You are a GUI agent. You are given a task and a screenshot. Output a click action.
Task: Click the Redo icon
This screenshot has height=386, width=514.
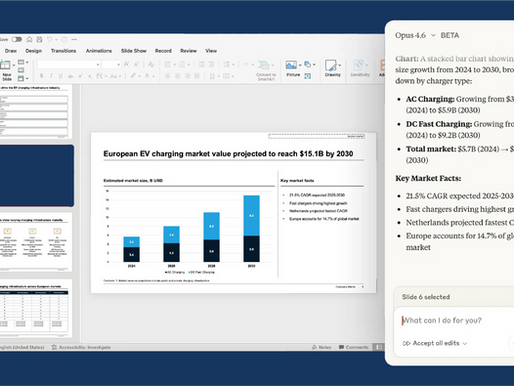pyautogui.click(x=64, y=39)
